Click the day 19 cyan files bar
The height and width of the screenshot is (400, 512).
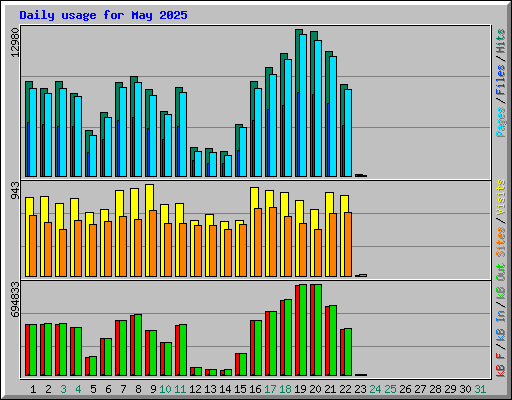click(x=303, y=105)
